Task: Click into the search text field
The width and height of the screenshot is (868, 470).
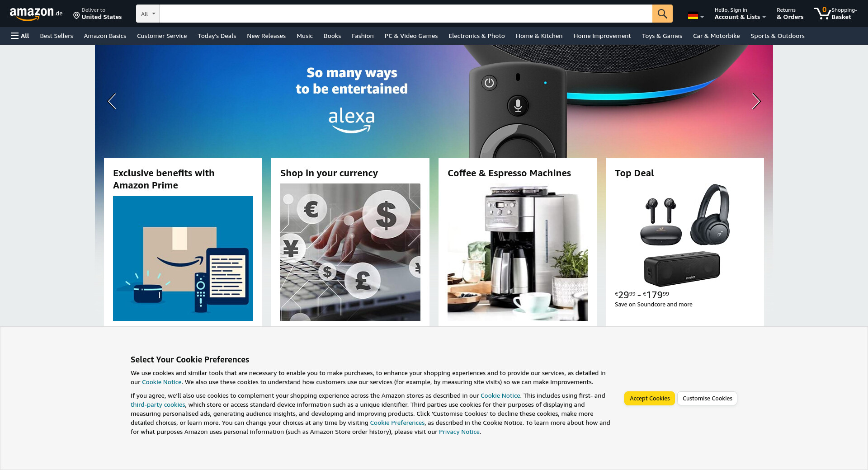Action: click(x=406, y=14)
